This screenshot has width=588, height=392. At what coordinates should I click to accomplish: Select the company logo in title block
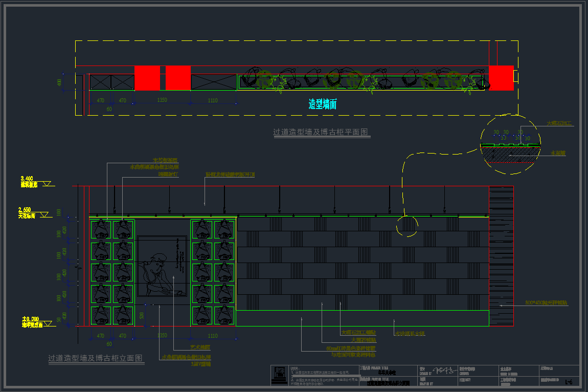[279, 375]
